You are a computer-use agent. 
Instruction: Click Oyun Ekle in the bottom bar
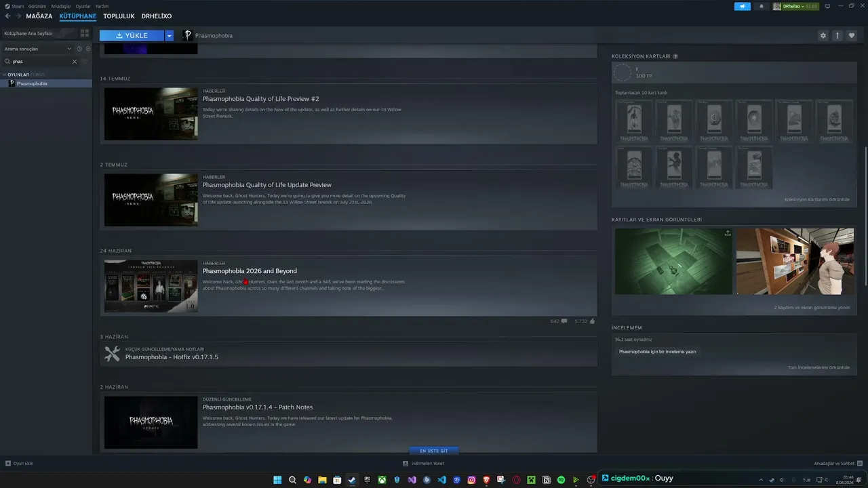[x=19, y=464]
